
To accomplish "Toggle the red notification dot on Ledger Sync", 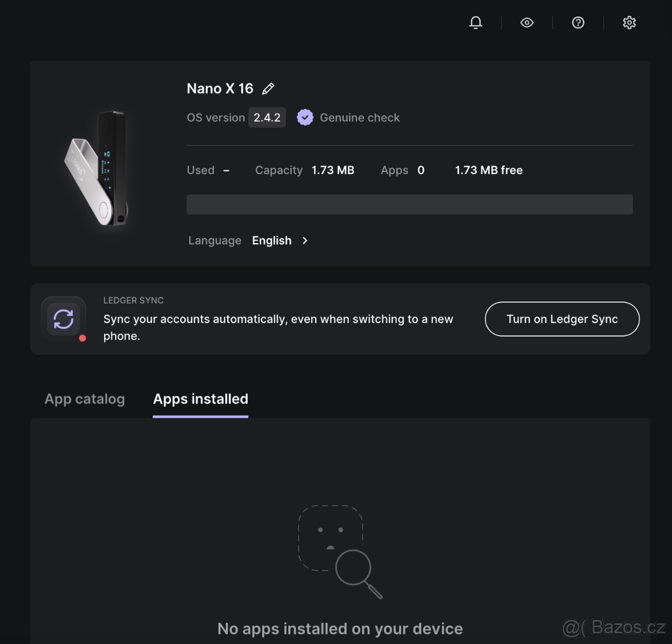I will [82, 338].
